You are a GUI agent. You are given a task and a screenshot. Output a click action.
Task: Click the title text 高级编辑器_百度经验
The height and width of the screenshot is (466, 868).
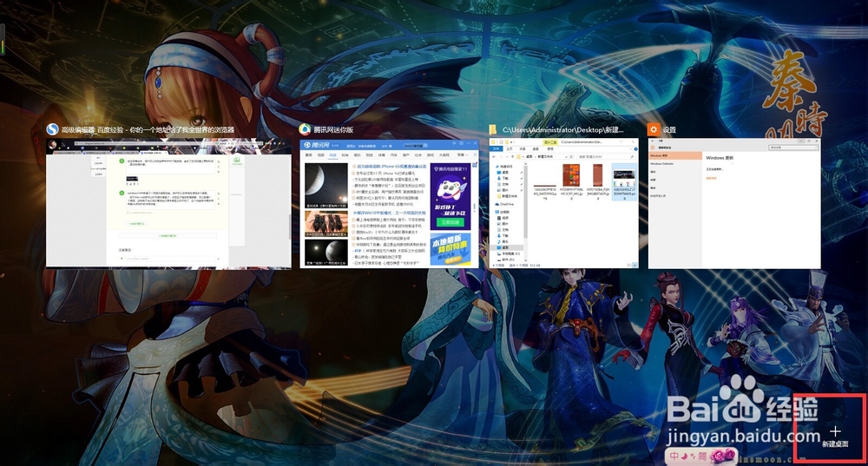tap(148, 130)
